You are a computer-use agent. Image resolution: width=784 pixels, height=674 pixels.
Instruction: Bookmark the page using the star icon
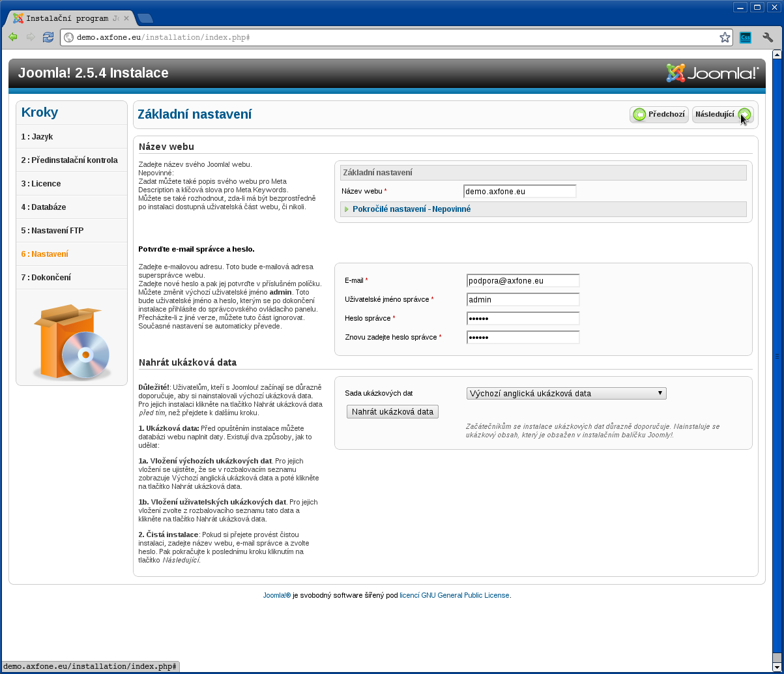tap(725, 38)
